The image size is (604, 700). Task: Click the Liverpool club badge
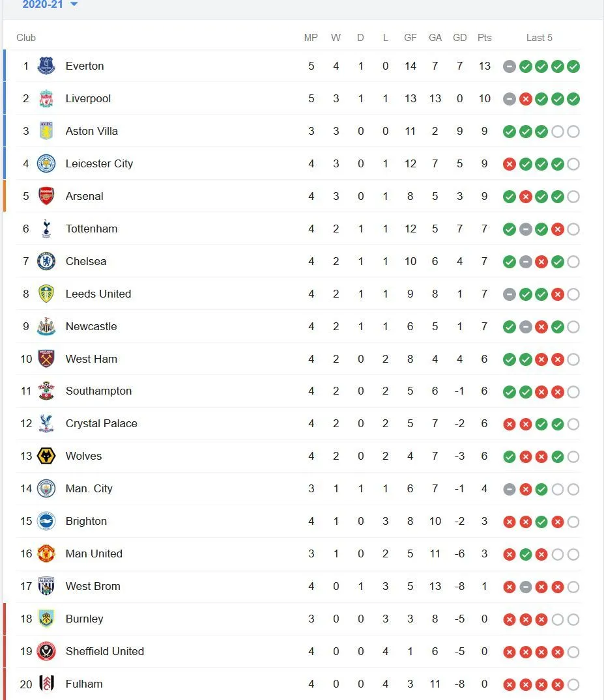46,98
